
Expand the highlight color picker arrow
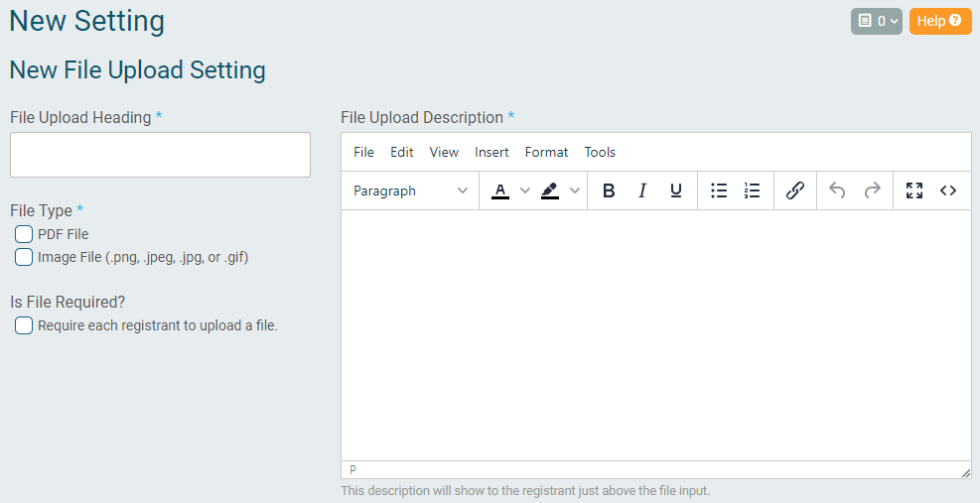click(x=575, y=190)
